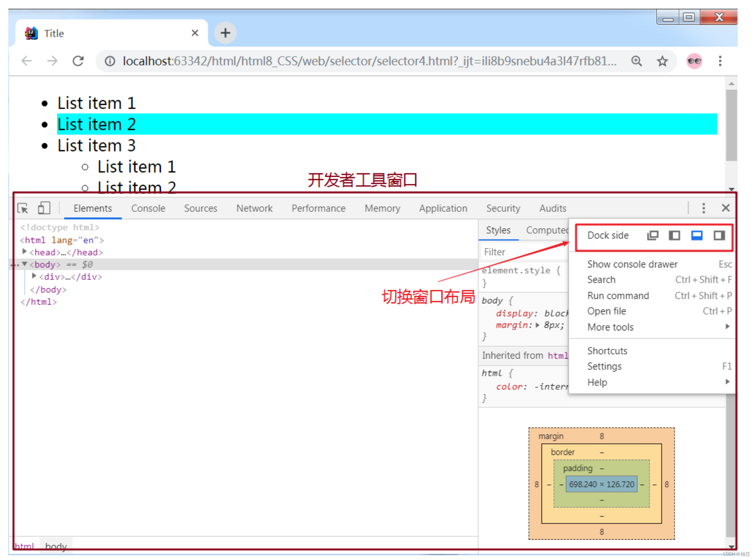This screenshot has height=560, width=756.
Task: Switch to the Console tab
Action: coord(148,208)
